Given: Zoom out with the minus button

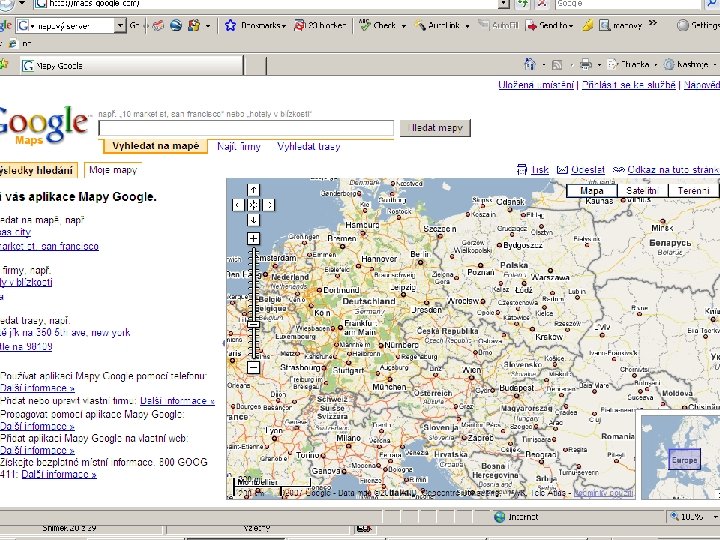Looking at the screenshot, I should tap(253, 367).
